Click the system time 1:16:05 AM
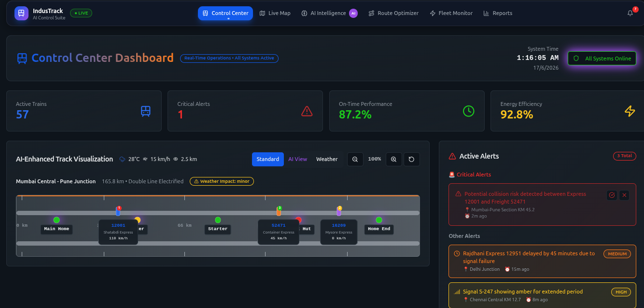 click(x=537, y=58)
